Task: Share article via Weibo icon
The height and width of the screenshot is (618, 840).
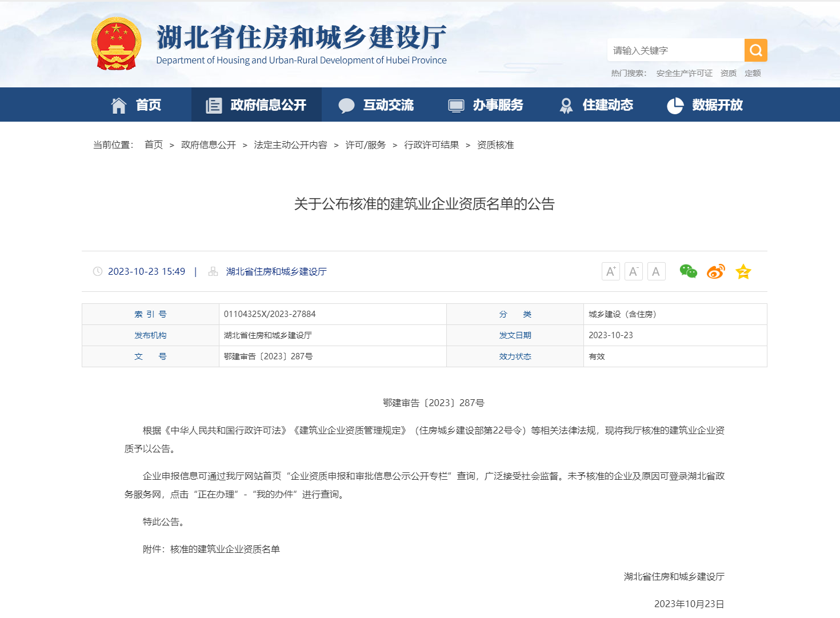Action: point(716,271)
